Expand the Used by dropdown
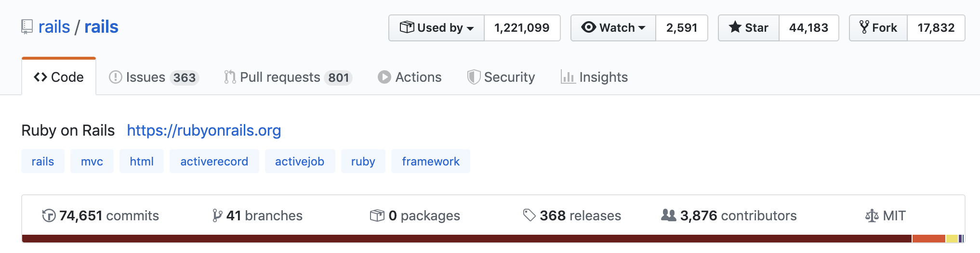The height and width of the screenshot is (253, 980). point(437,28)
